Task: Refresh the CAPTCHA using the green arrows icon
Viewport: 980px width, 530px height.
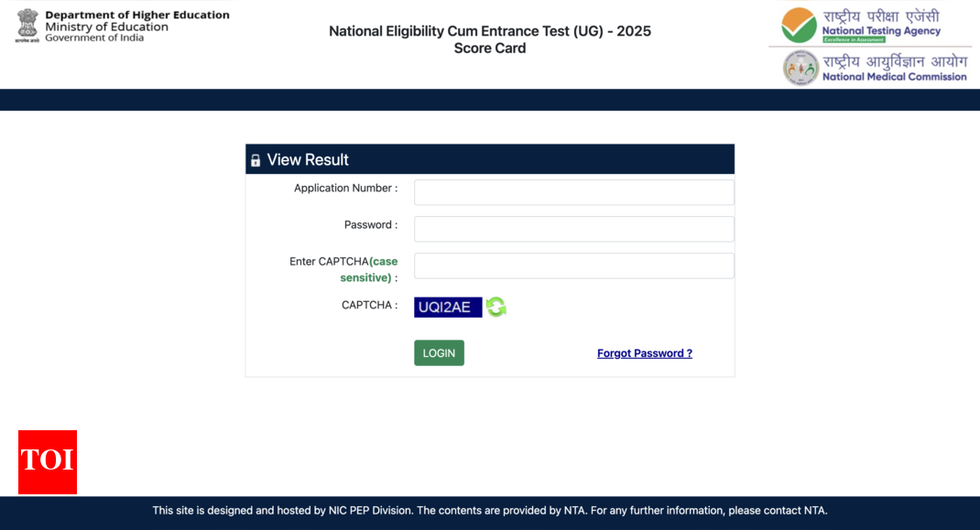Action: (496, 308)
